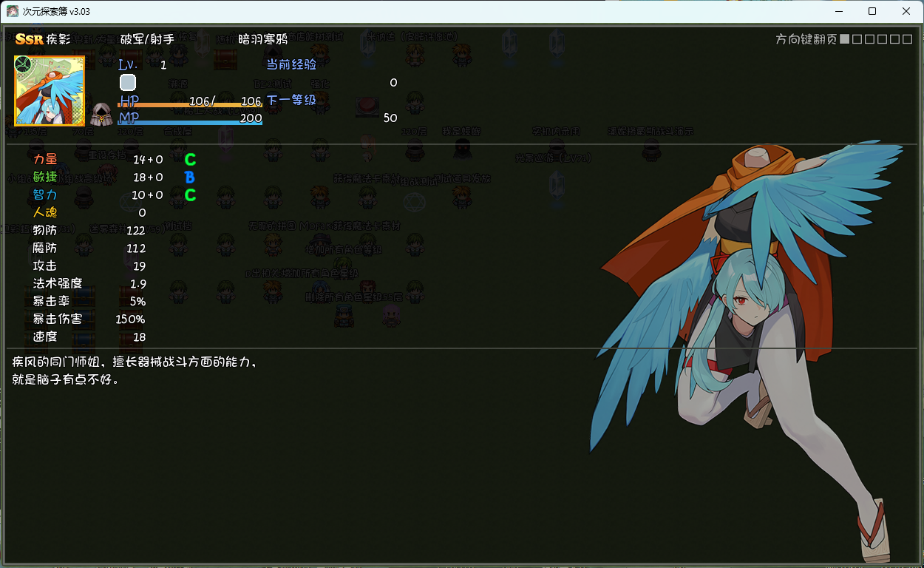Viewport: 924px width, 568px height.
Task: Click the 法术强度 spell power label
Action: (58, 283)
